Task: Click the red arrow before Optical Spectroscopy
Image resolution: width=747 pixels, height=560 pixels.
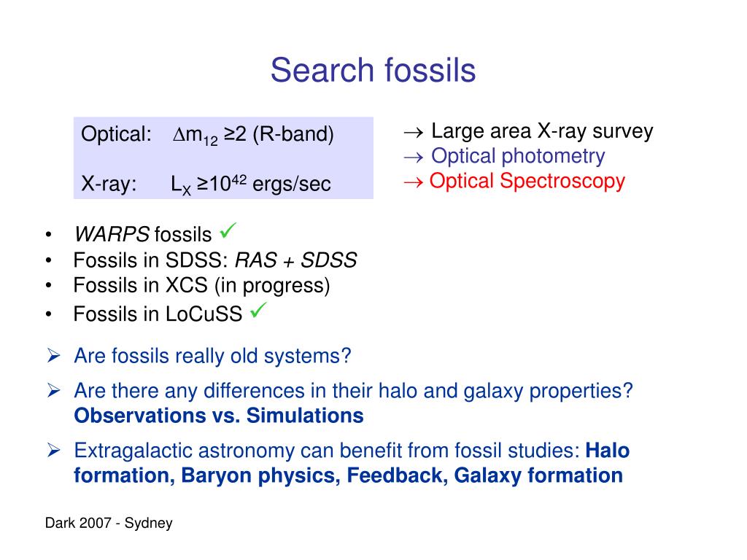Action: tap(413, 182)
